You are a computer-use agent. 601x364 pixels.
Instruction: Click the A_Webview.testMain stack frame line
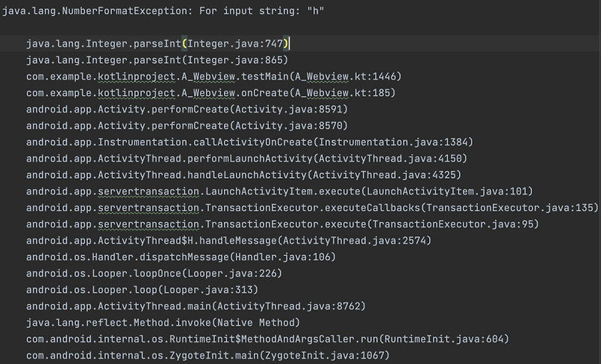point(214,77)
